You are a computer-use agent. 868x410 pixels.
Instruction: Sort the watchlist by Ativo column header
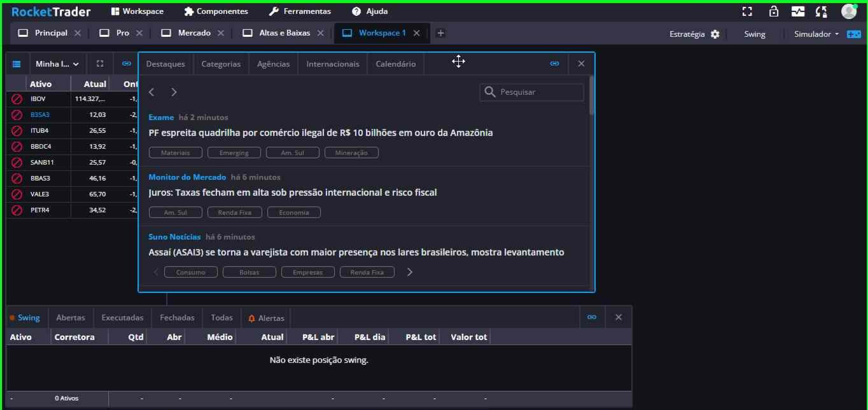(41, 84)
